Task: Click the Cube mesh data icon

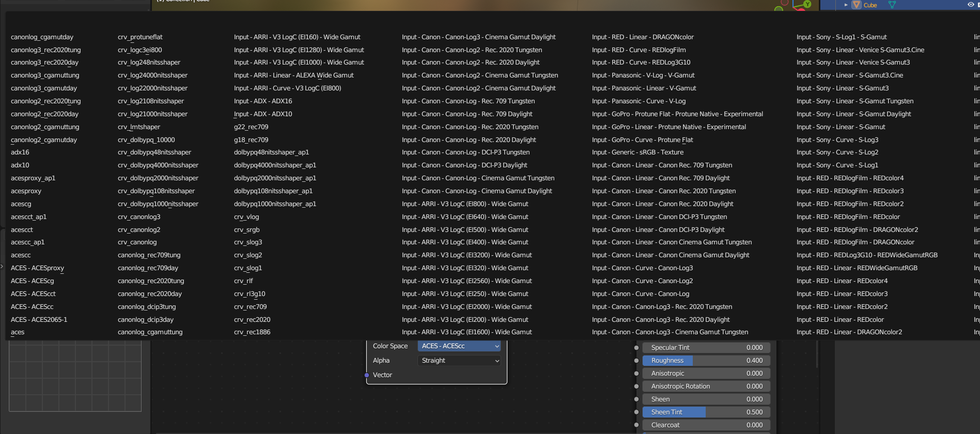Action: click(x=892, y=5)
